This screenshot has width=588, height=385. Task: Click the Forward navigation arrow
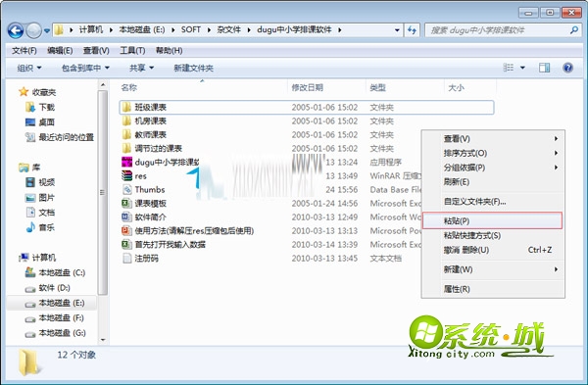[33, 30]
